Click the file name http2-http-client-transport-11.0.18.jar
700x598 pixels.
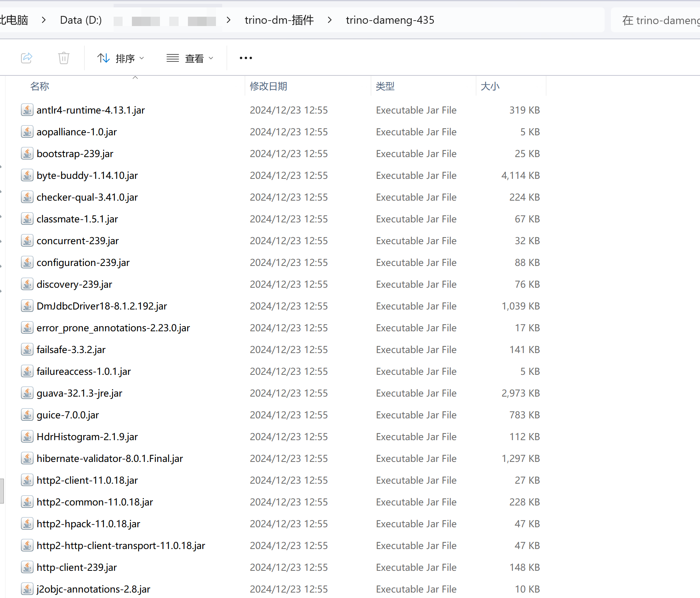[121, 546]
